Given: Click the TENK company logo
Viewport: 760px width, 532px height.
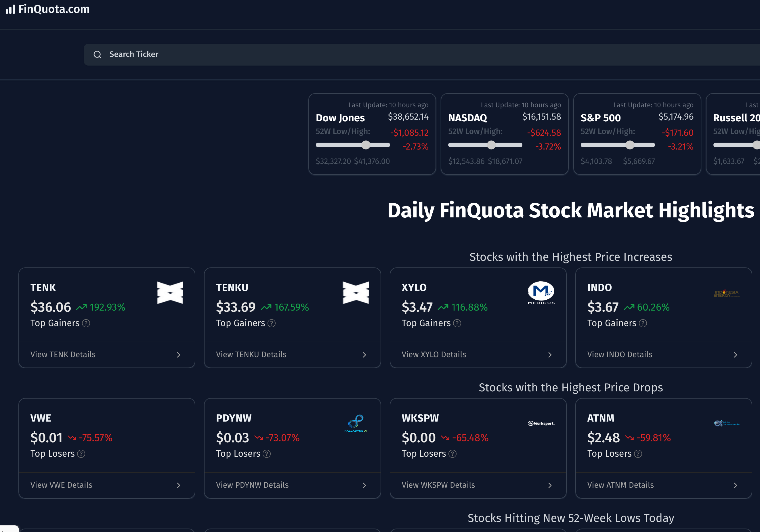Looking at the screenshot, I should pyautogui.click(x=170, y=293).
